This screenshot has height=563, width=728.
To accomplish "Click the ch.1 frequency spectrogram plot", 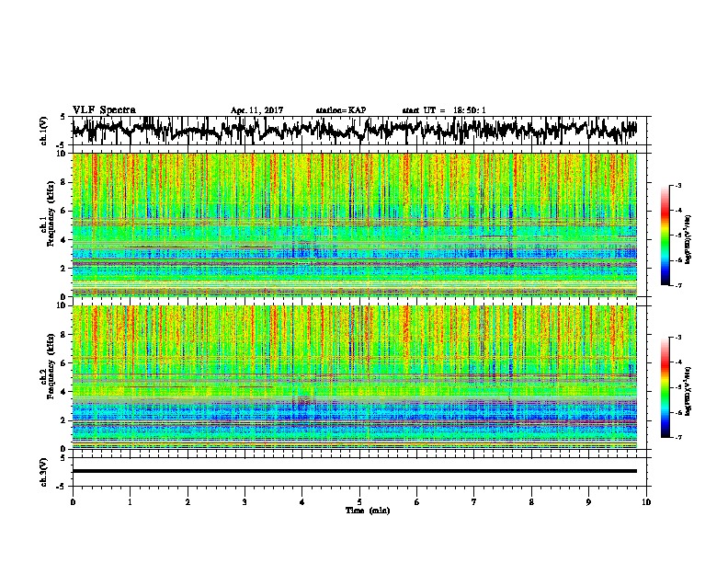I will coord(355,224).
